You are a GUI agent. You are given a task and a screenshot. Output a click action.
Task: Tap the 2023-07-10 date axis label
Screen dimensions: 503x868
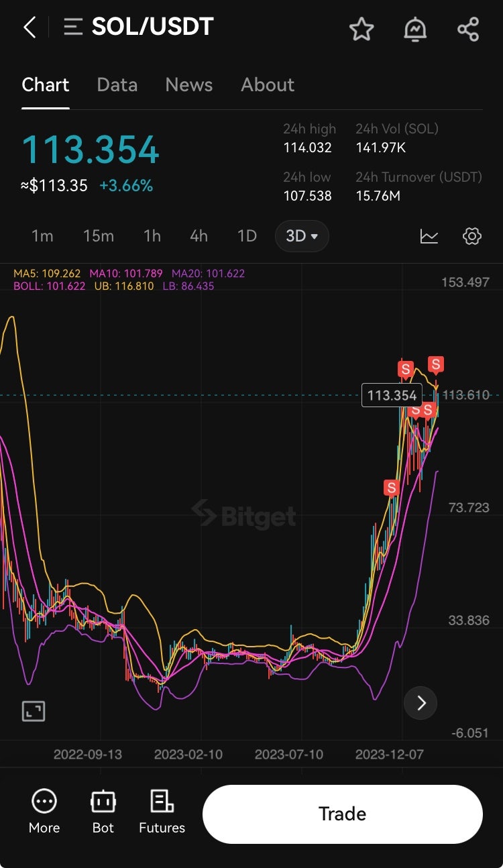(x=289, y=755)
